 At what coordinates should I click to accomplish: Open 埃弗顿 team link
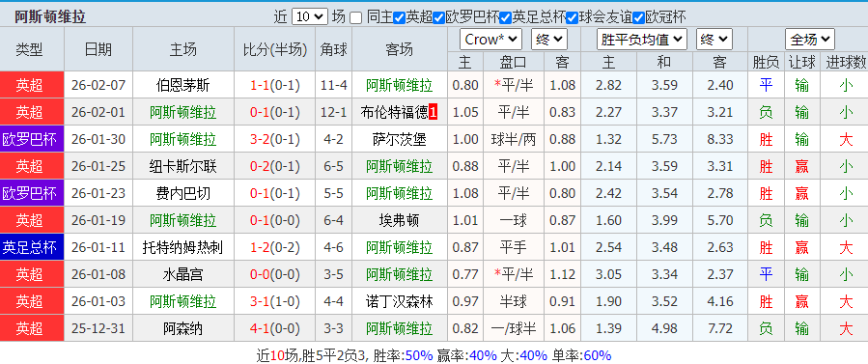399,221
